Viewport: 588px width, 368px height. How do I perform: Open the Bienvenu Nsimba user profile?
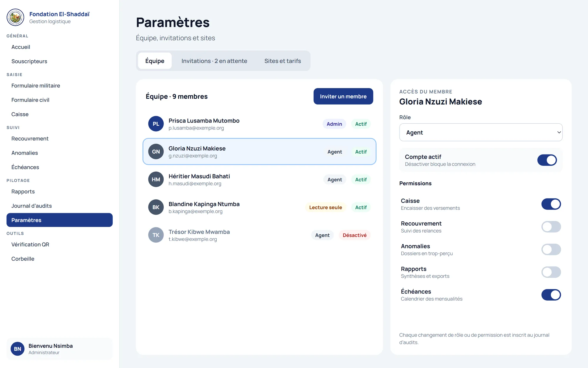click(x=59, y=349)
